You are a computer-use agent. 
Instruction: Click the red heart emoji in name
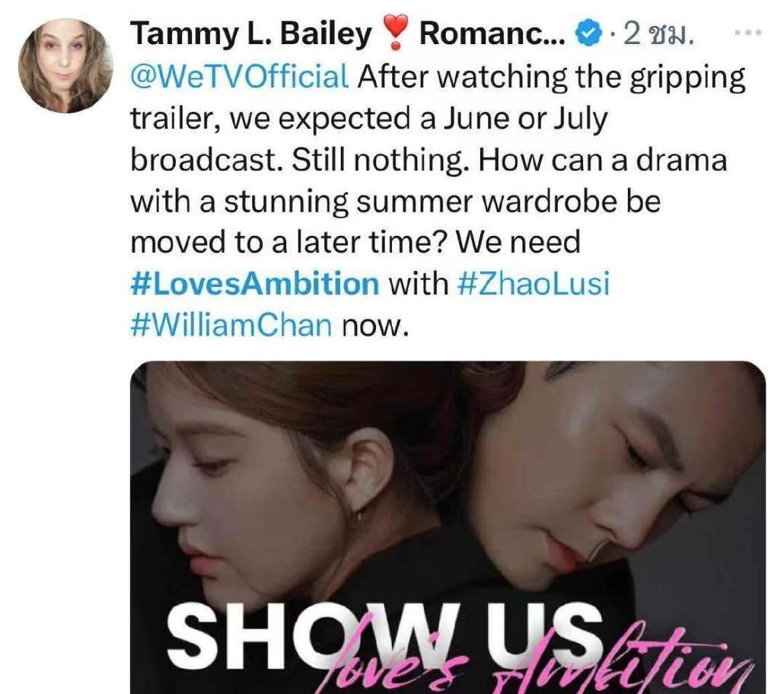point(396,33)
